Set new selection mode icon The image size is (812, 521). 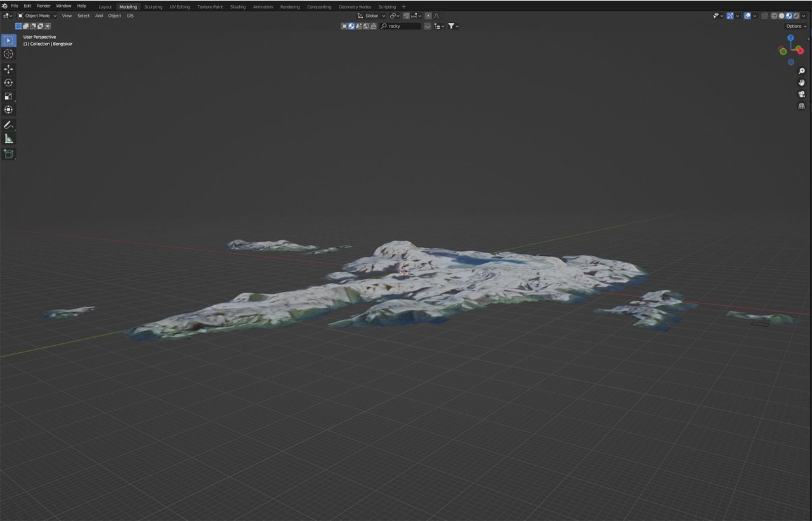pyautogui.click(x=18, y=26)
